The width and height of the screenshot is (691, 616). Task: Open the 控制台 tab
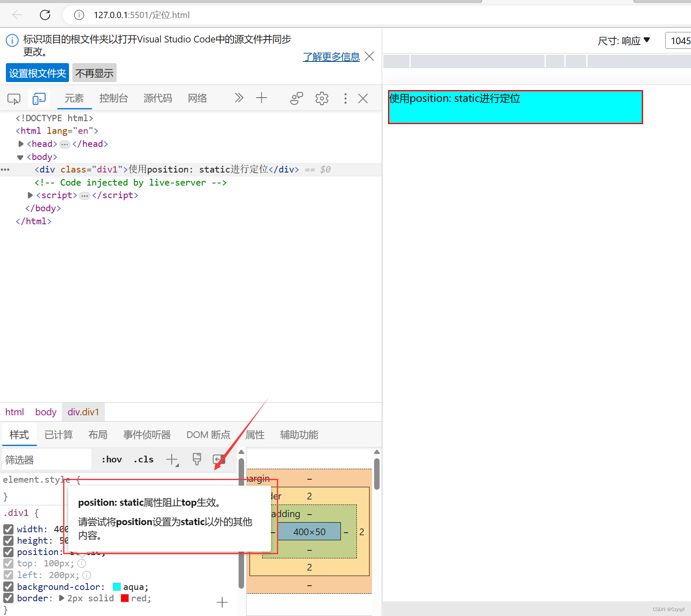click(114, 98)
